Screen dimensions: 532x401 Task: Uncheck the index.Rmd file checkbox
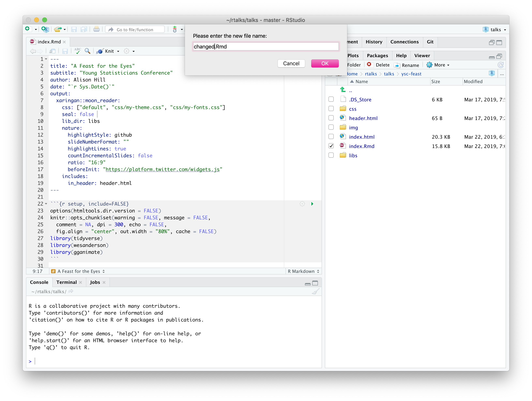[x=331, y=146]
